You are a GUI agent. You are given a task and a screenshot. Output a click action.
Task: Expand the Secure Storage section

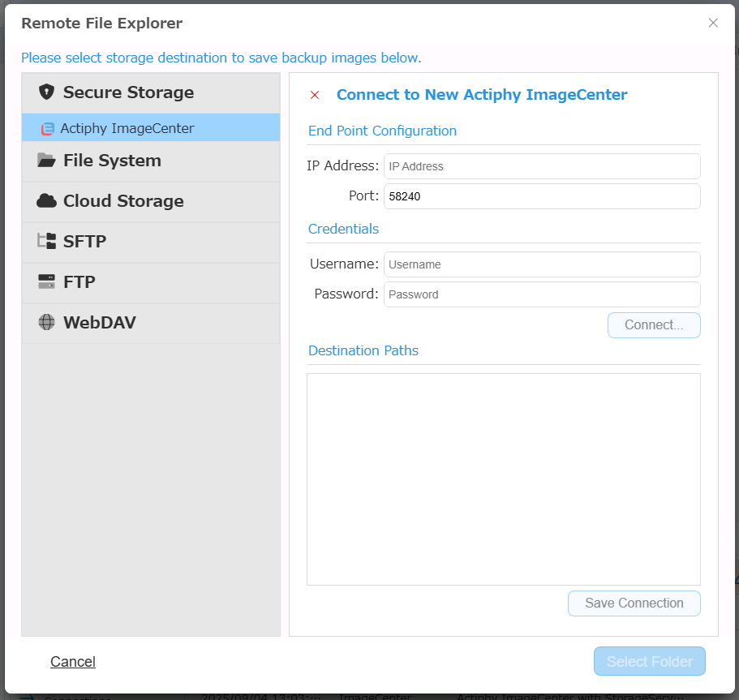[x=128, y=92]
